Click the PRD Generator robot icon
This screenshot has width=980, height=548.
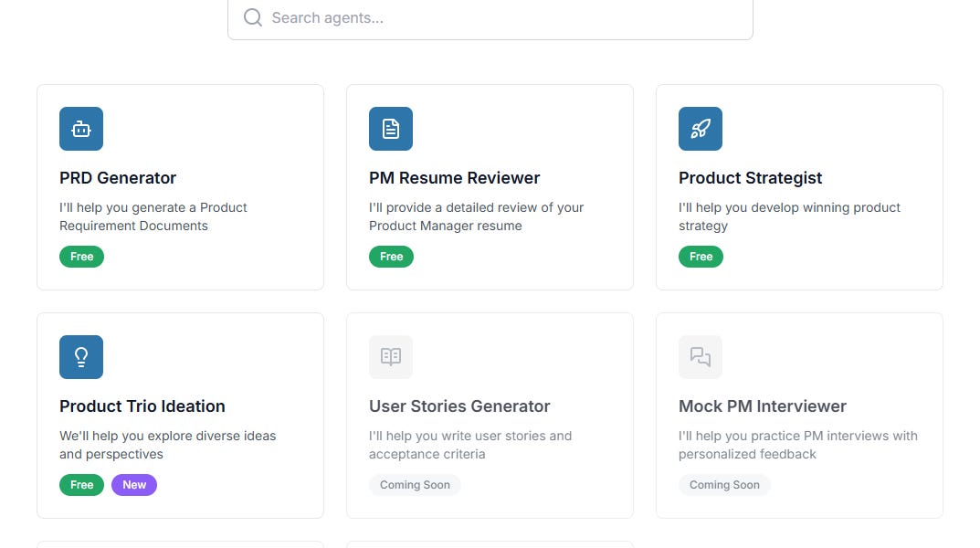tap(81, 129)
